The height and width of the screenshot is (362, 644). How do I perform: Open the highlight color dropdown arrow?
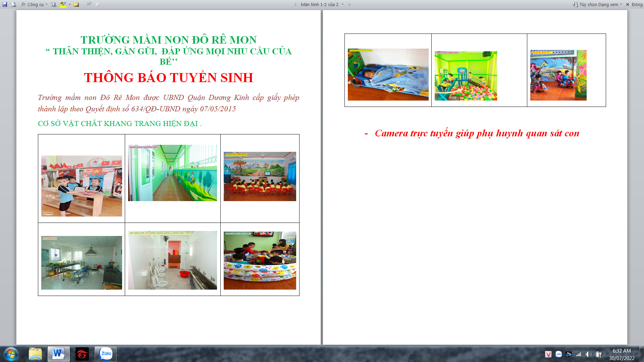[x=69, y=4]
